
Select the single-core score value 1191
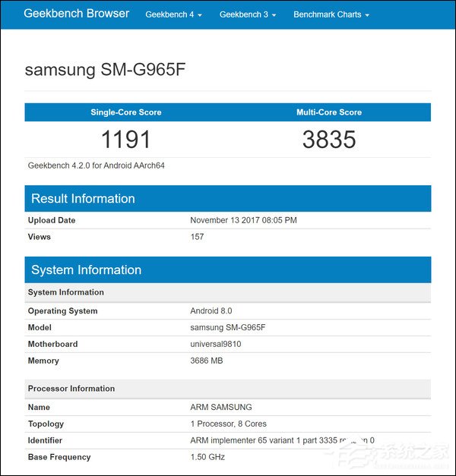click(126, 139)
